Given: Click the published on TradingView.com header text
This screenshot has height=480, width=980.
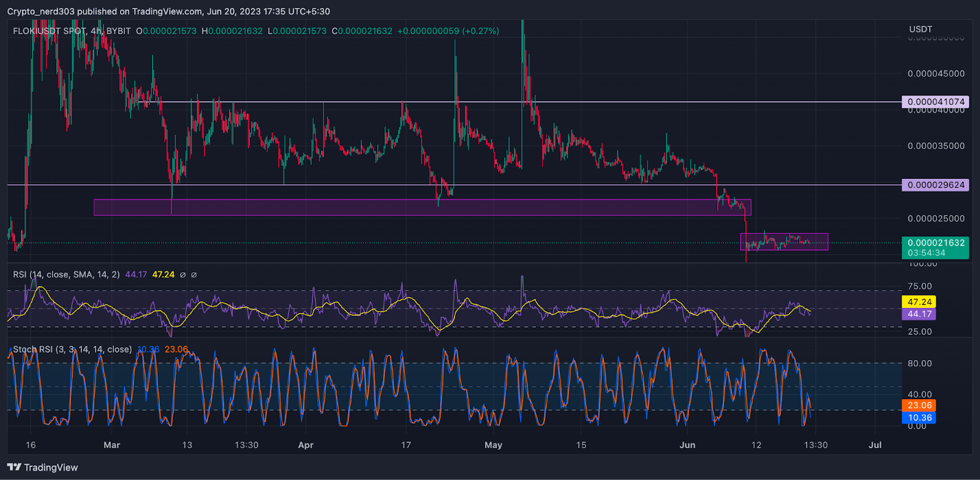Looking at the screenshot, I should (135, 11).
